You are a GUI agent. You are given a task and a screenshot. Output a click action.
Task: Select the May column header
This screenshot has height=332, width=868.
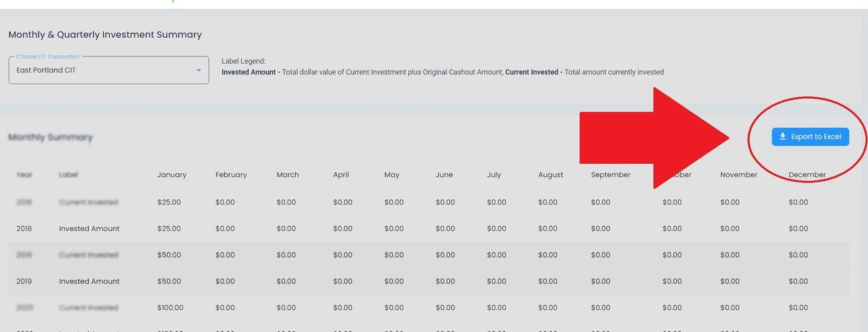392,175
